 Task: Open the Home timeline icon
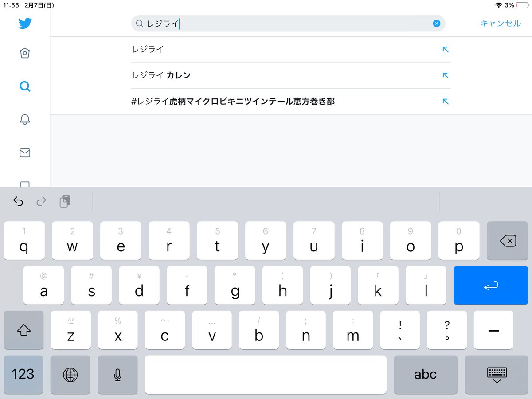(x=25, y=53)
